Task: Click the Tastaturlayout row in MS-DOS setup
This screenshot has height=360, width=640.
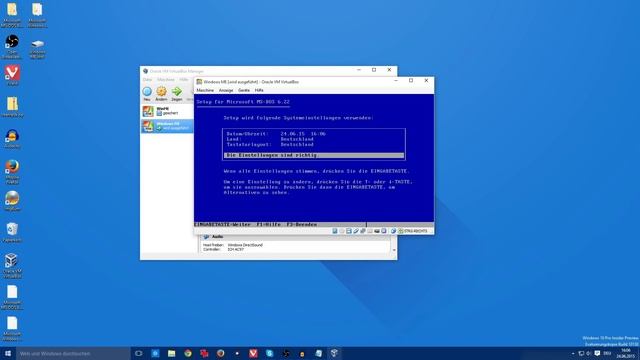Action: (x=270, y=144)
